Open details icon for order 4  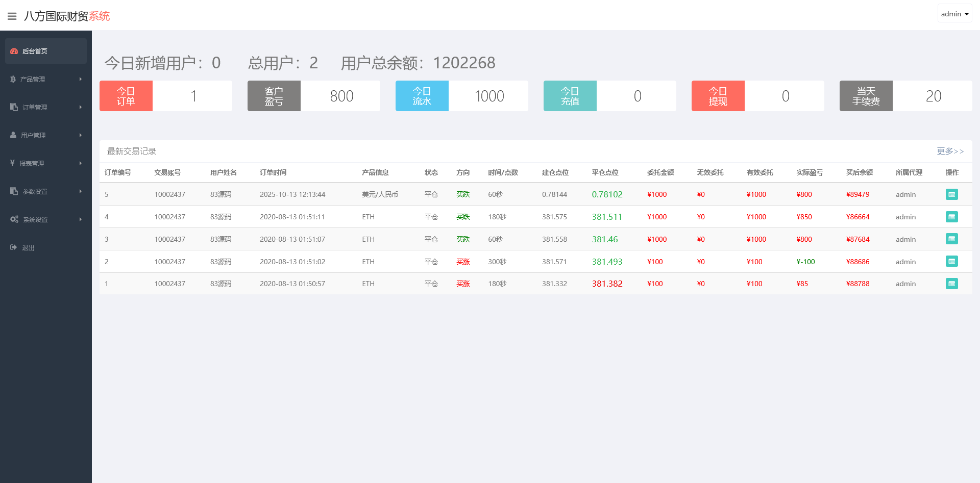click(951, 217)
